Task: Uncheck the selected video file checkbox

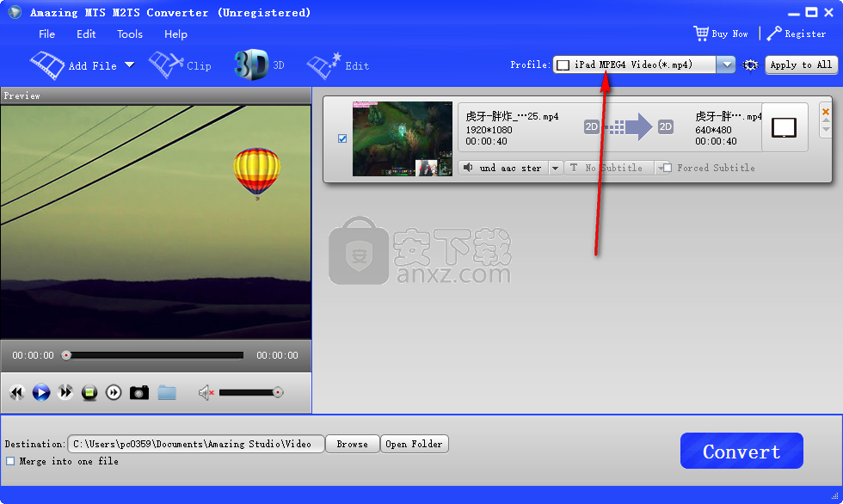Action: [x=342, y=138]
